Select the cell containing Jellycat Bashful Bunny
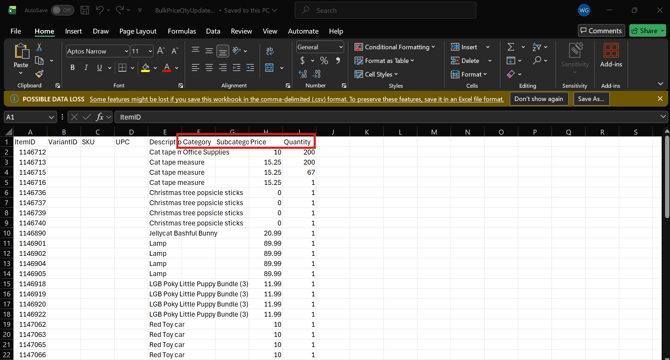The width and height of the screenshot is (670, 360). [165, 233]
